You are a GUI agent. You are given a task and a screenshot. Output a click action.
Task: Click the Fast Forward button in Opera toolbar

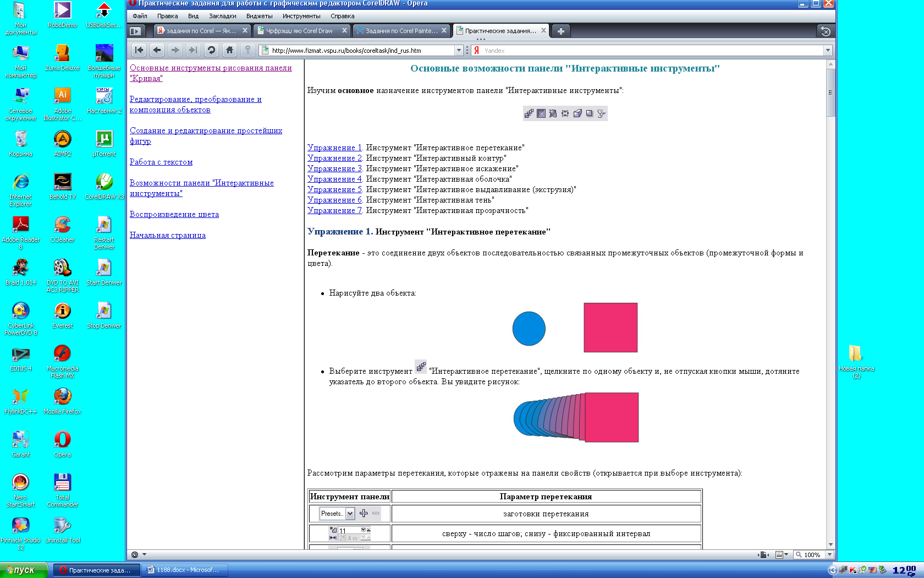point(193,50)
